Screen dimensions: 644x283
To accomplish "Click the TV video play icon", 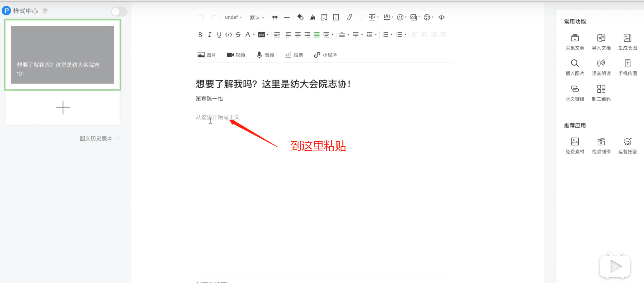I will [x=615, y=266].
